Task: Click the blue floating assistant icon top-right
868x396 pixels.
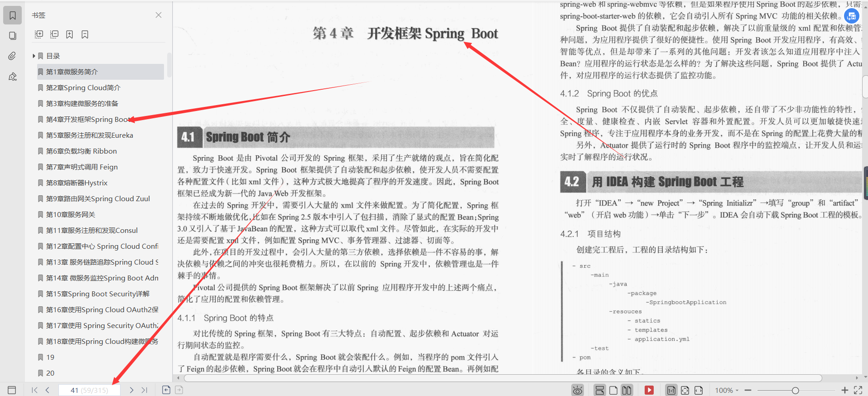Action: [x=852, y=16]
